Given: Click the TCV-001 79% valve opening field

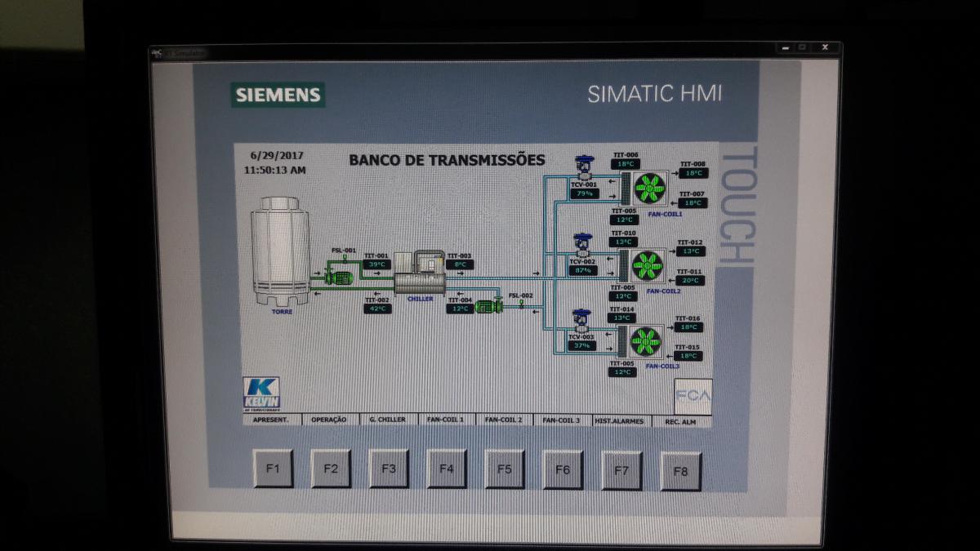Looking at the screenshot, I should (585, 194).
